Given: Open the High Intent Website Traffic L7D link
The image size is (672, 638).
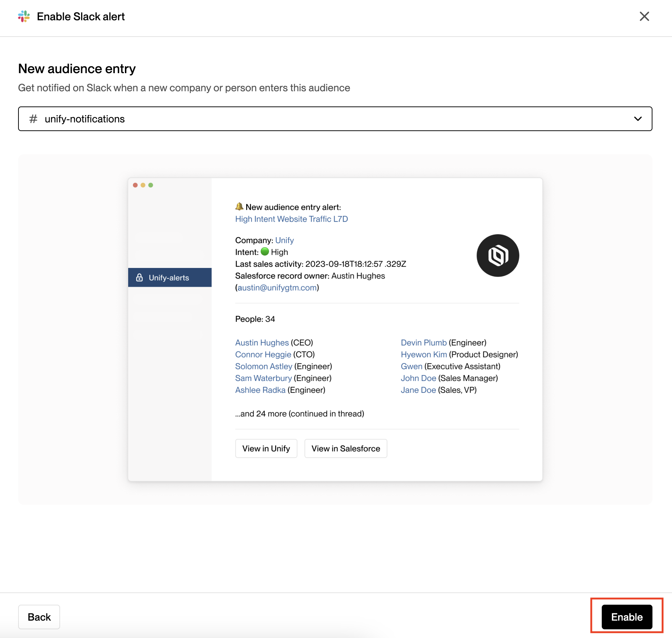Looking at the screenshot, I should [x=291, y=219].
